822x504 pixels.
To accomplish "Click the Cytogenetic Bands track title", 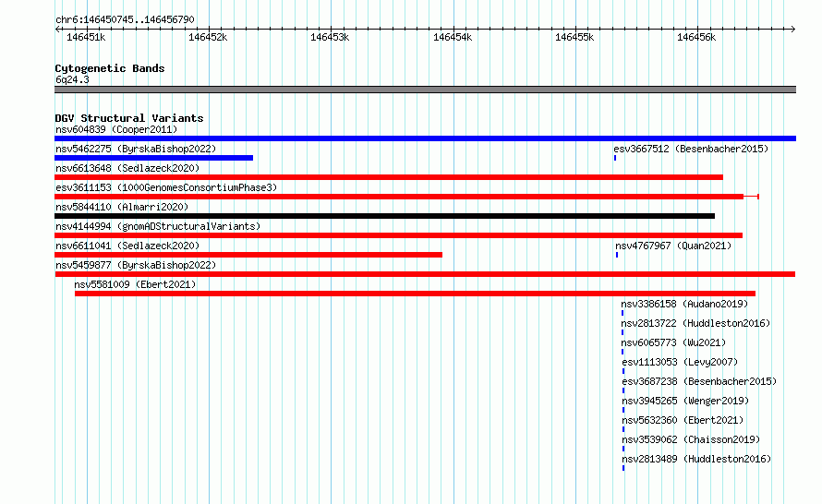I will click(110, 68).
